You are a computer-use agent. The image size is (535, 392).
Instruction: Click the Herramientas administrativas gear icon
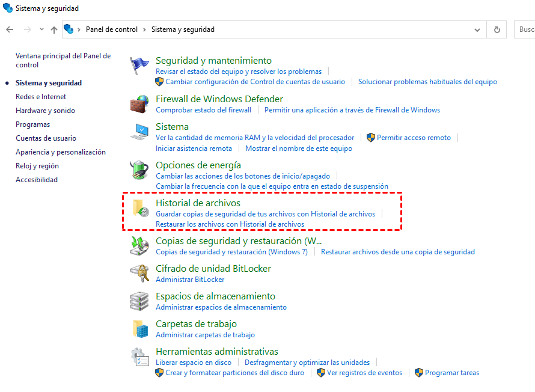pyautogui.click(x=140, y=357)
